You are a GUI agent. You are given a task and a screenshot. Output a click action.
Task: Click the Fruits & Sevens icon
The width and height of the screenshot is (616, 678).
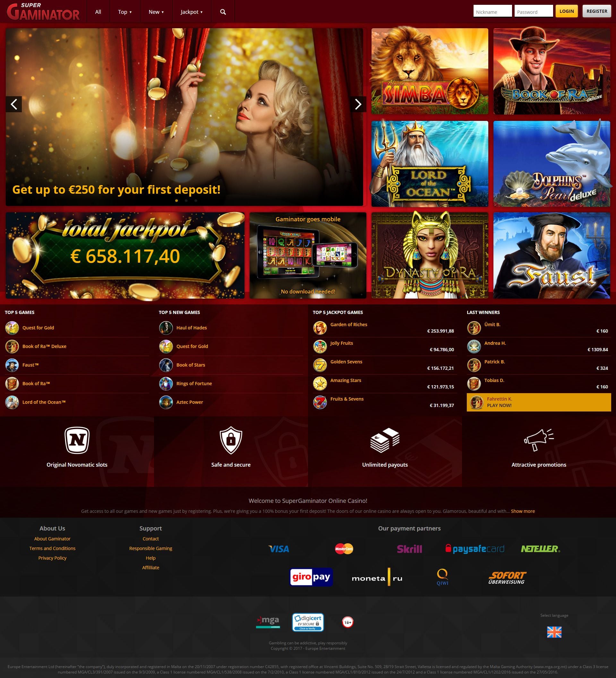point(320,402)
